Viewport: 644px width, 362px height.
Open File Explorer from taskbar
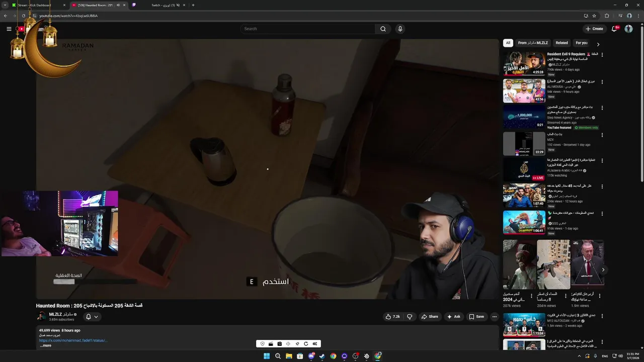point(289,356)
